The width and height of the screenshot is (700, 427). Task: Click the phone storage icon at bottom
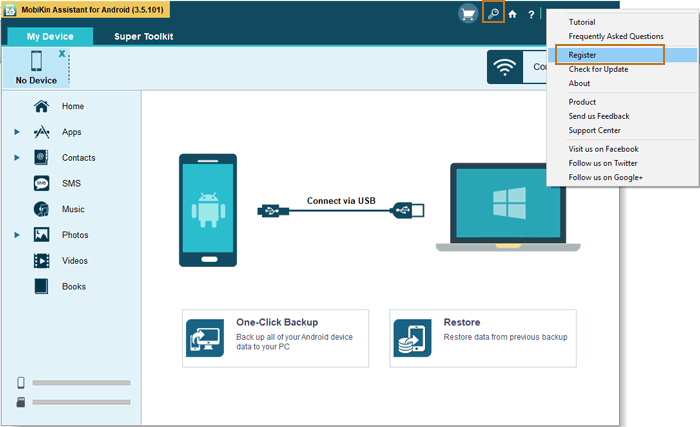(x=21, y=383)
